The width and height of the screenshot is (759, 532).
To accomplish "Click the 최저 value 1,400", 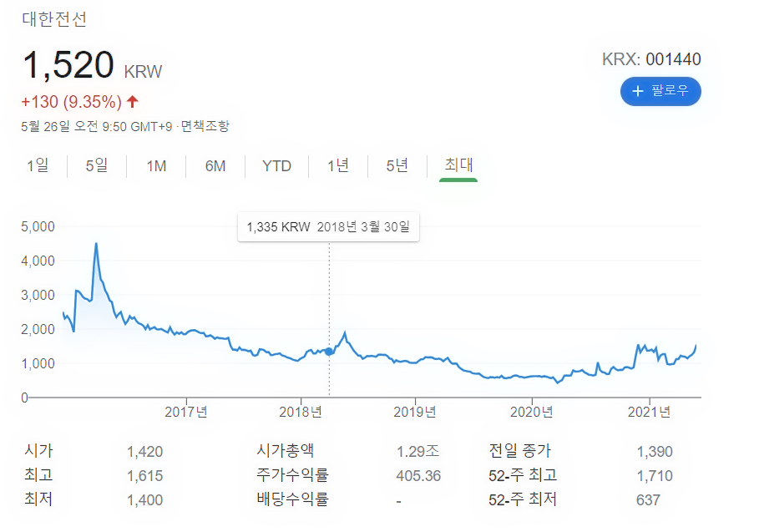I will (144, 500).
